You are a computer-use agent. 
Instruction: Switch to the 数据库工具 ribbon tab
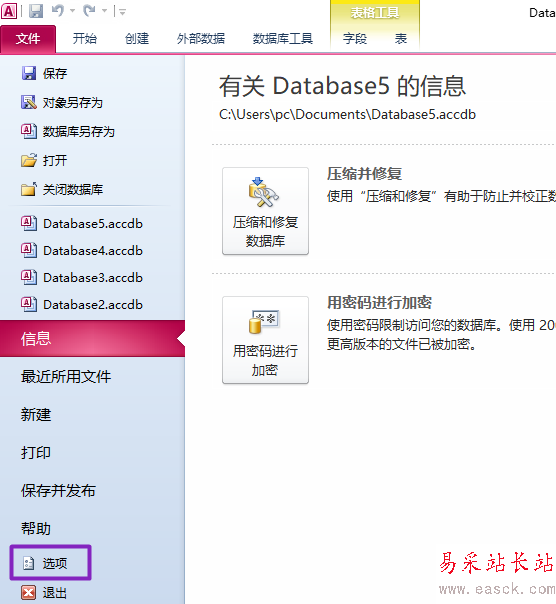(282, 39)
